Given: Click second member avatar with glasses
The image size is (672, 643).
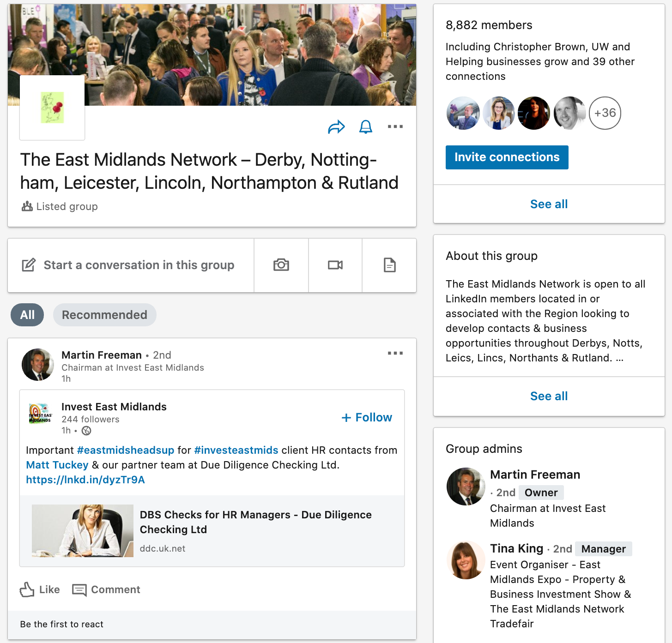Looking at the screenshot, I should tap(499, 113).
